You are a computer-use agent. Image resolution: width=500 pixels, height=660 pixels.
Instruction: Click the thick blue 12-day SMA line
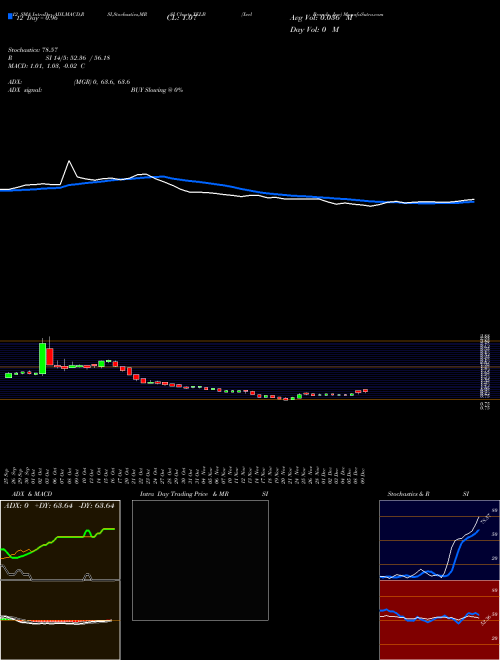coord(236,189)
